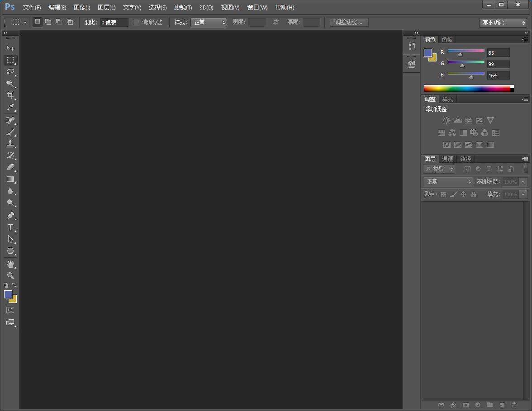
Task: Select the Crop tool
Action: pos(10,95)
